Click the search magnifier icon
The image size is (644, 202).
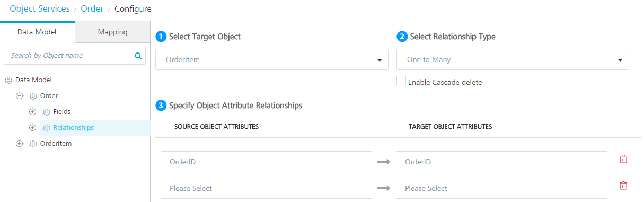(x=138, y=55)
